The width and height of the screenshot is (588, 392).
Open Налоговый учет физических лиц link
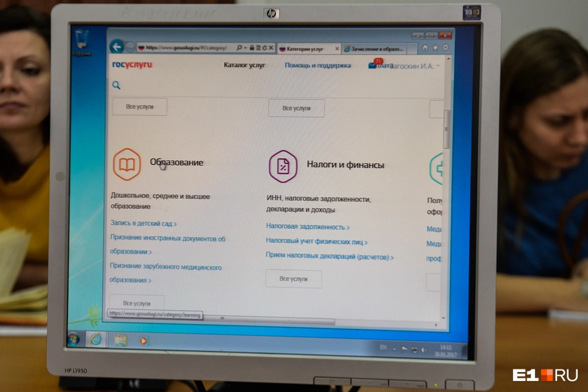(x=316, y=242)
